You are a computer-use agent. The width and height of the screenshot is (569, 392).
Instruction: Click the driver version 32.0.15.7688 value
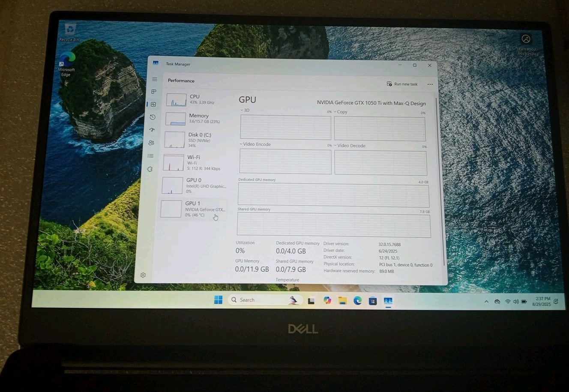[x=389, y=245]
